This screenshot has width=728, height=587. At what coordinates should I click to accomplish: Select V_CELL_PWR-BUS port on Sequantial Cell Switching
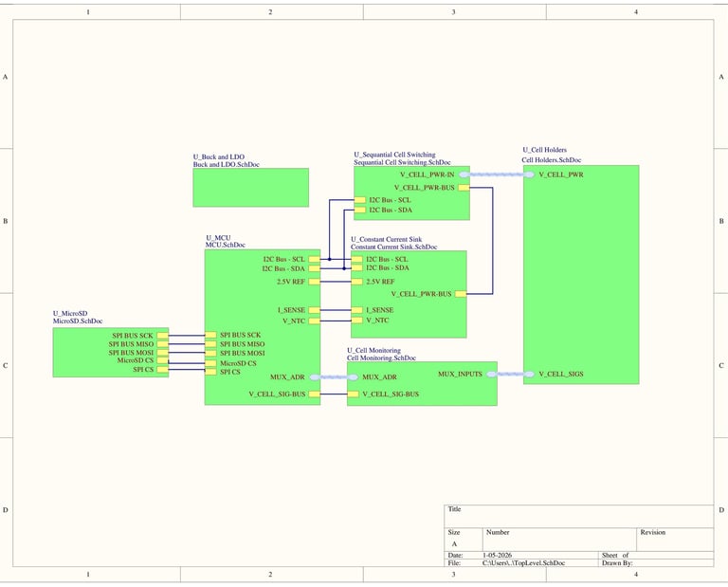point(464,188)
